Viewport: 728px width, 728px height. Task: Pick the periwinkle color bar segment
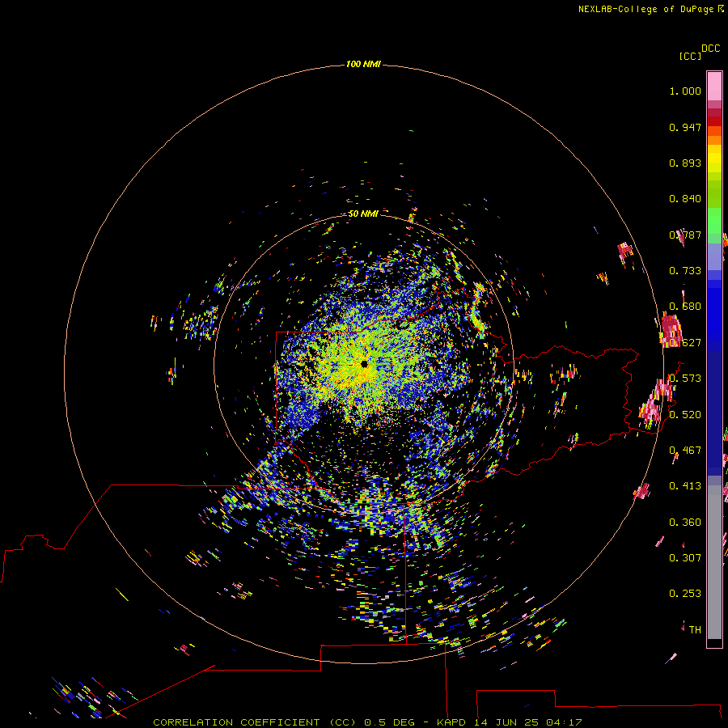(x=714, y=256)
